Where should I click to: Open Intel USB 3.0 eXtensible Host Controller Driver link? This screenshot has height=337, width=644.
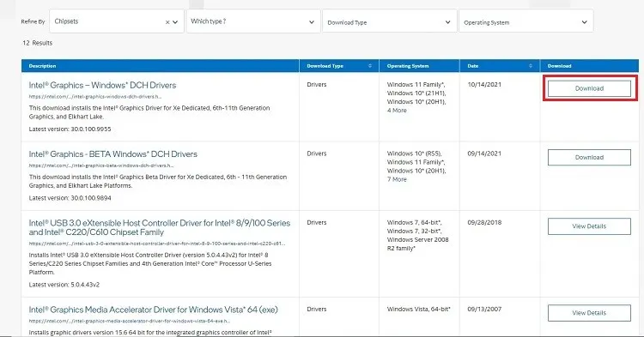[160, 227]
